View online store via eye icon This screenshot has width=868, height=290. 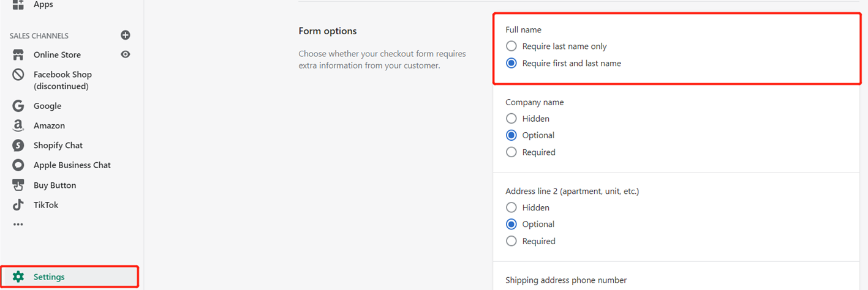coord(126,54)
